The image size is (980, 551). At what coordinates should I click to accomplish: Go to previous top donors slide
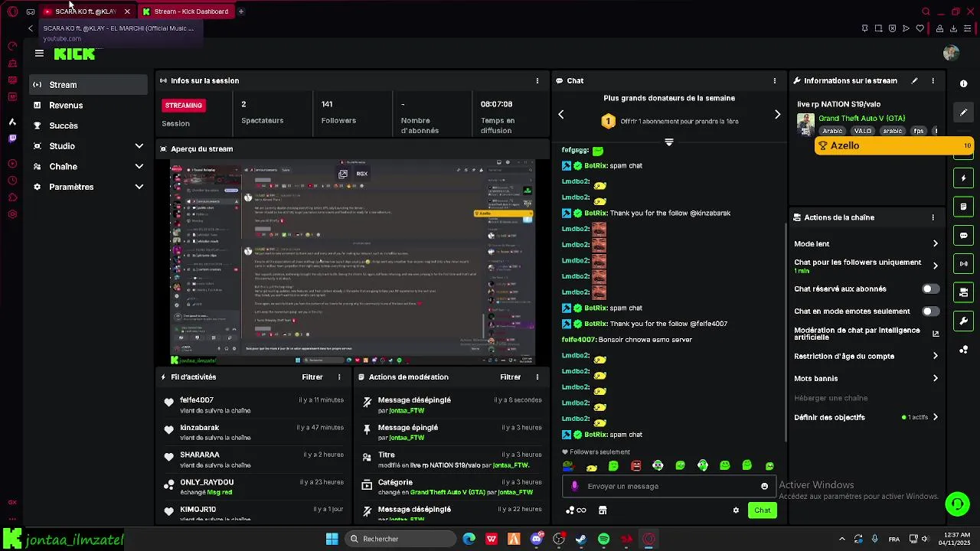pyautogui.click(x=560, y=115)
